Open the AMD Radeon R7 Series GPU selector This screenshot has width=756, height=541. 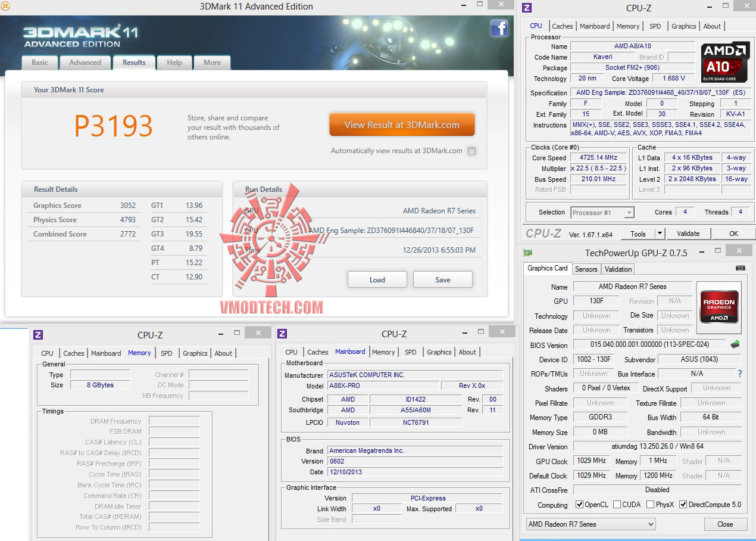pos(591,524)
